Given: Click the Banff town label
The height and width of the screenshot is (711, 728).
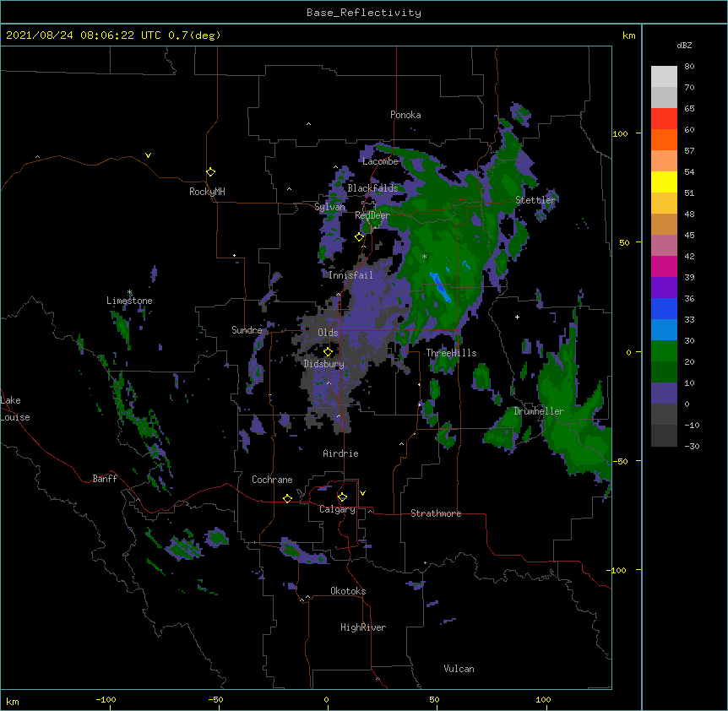Looking at the screenshot, I should (105, 479).
